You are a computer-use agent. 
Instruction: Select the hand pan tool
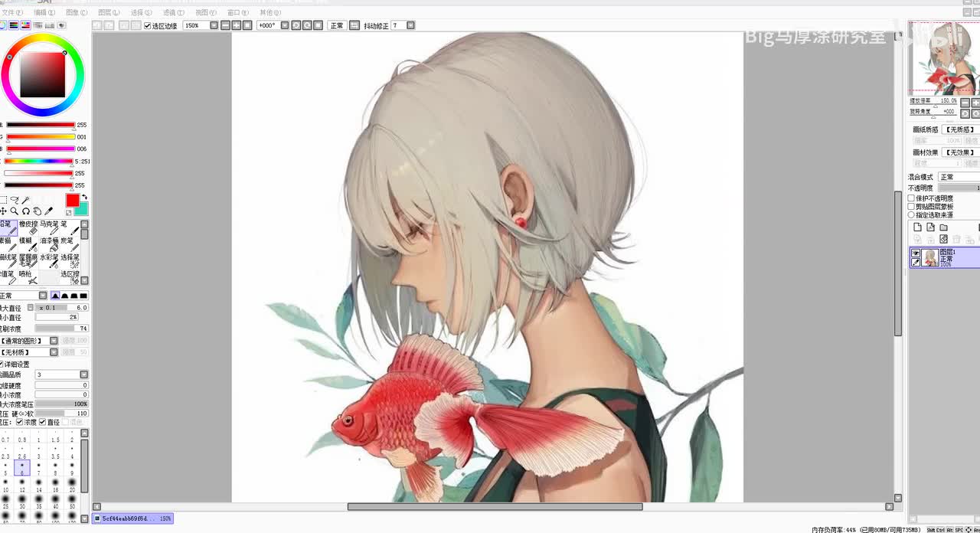click(37, 211)
